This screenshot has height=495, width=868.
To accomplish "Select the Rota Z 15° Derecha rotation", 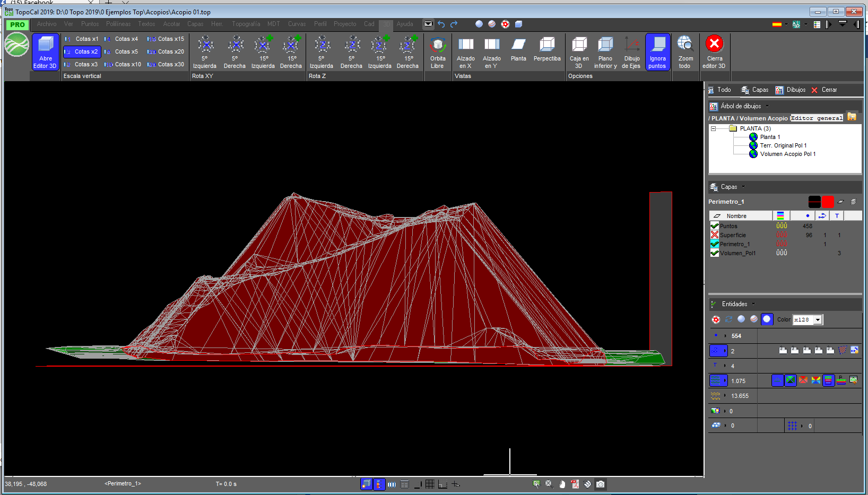I will [408, 52].
